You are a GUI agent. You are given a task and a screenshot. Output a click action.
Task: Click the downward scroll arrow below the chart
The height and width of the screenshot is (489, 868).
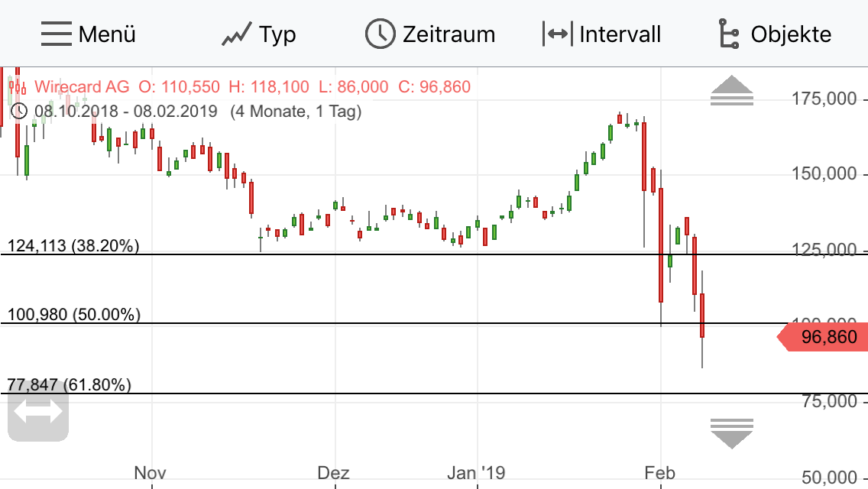[x=731, y=432]
